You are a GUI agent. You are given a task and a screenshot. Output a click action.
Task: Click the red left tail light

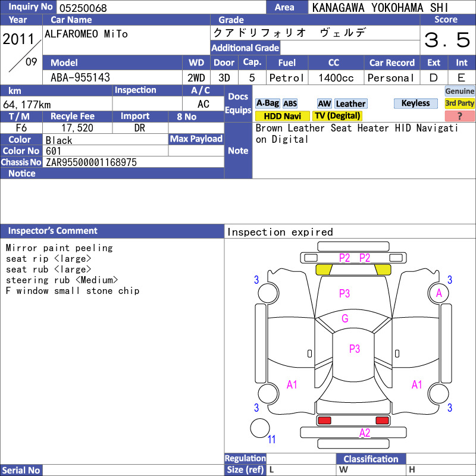(x=324, y=421)
